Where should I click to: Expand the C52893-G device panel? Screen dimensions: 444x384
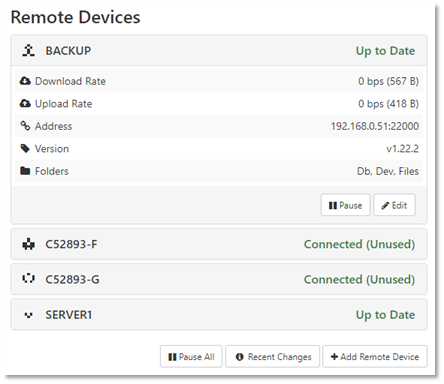coord(219,279)
